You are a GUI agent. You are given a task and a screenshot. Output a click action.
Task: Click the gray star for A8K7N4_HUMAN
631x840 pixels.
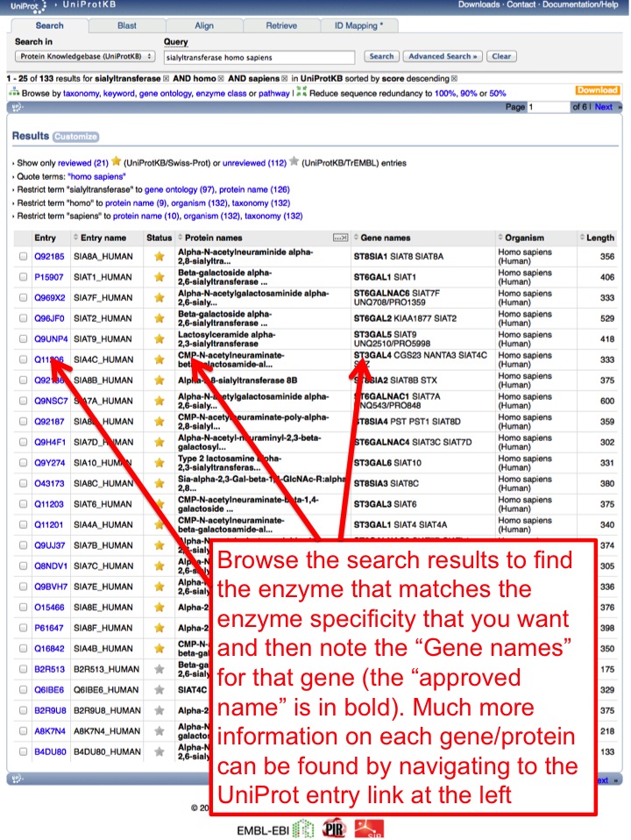click(160, 731)
